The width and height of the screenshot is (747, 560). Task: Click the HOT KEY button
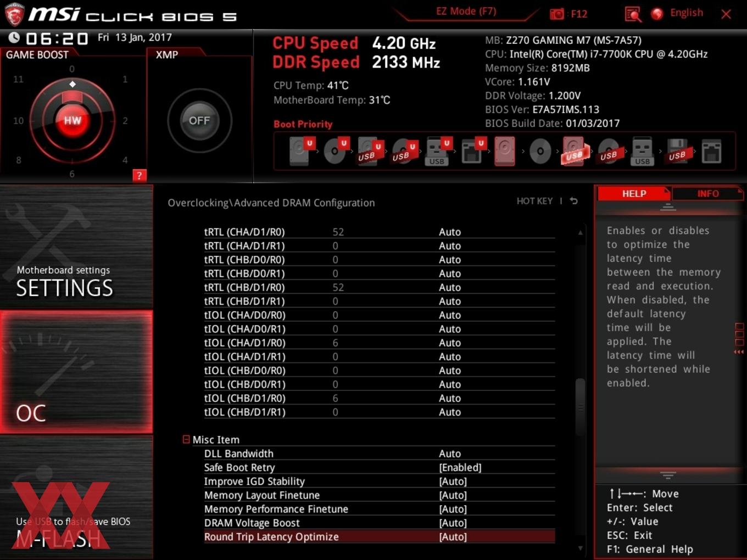[x=534, y=201]
